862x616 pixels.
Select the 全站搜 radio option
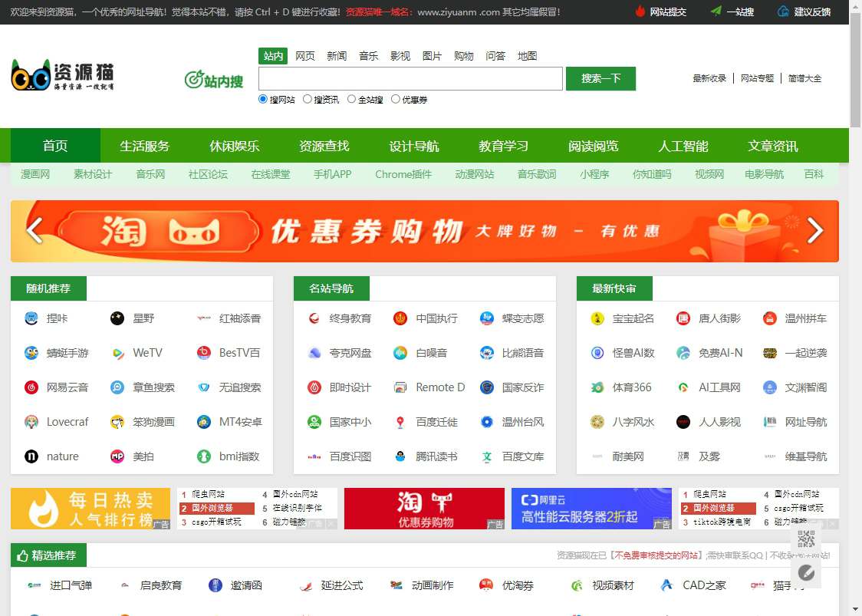point(351,99)
